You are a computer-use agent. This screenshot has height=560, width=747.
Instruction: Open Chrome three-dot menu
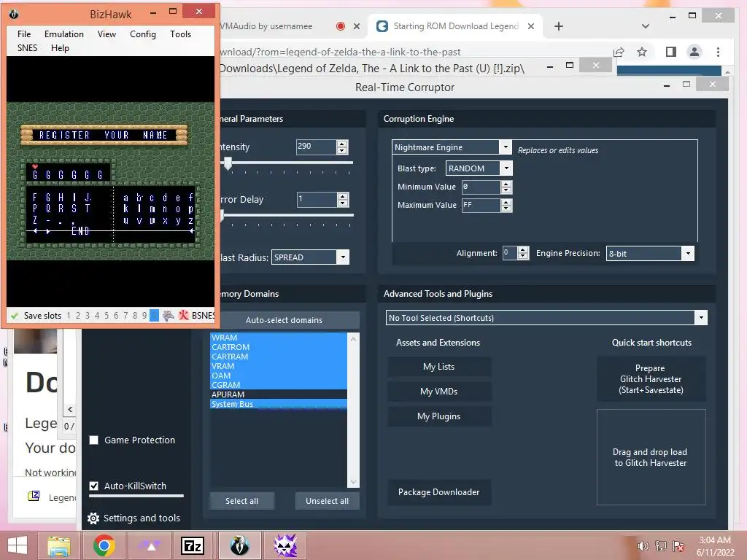pyautogui.click(x=718, y=52)
